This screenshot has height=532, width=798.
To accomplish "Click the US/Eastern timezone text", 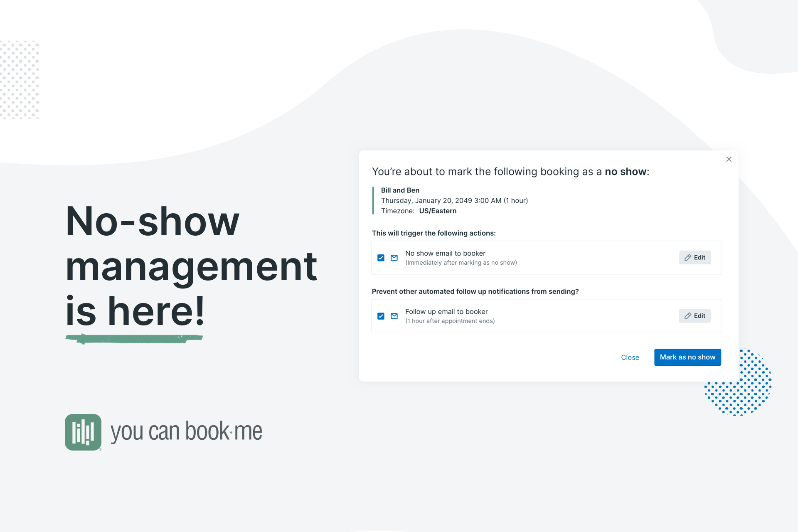I will click(437, 211).
